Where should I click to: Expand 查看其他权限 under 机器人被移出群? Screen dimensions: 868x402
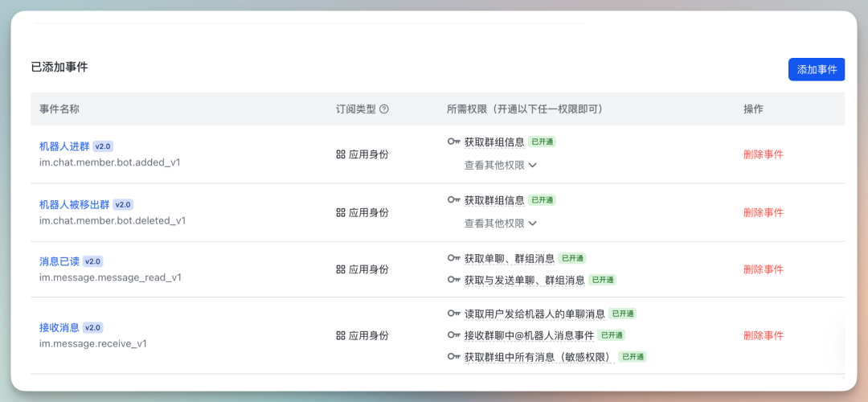point(500,224)
